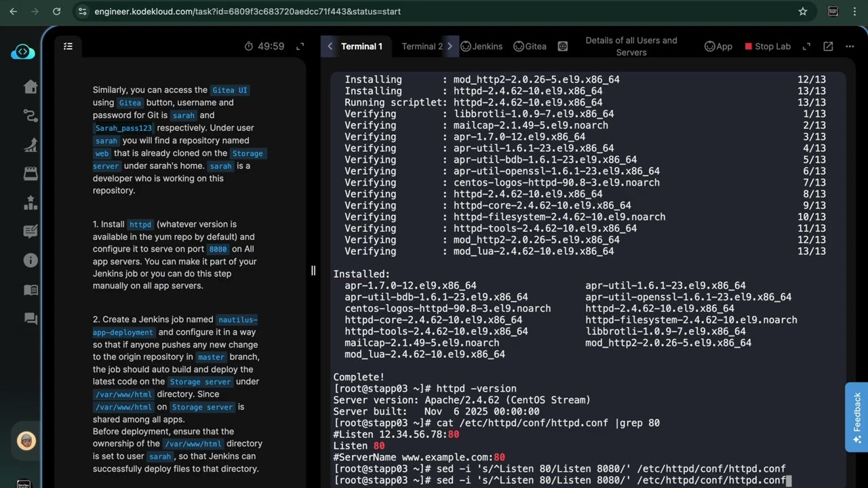The width and height of the screenshot is (868, 488).
Task: Click "Complete!" in the terminal output
Action: [x=359, y=378]
